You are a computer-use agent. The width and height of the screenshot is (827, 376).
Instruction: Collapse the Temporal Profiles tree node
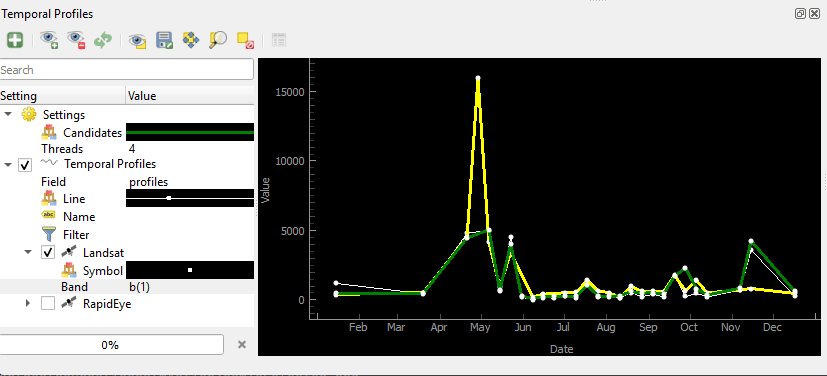coord(8,165)
